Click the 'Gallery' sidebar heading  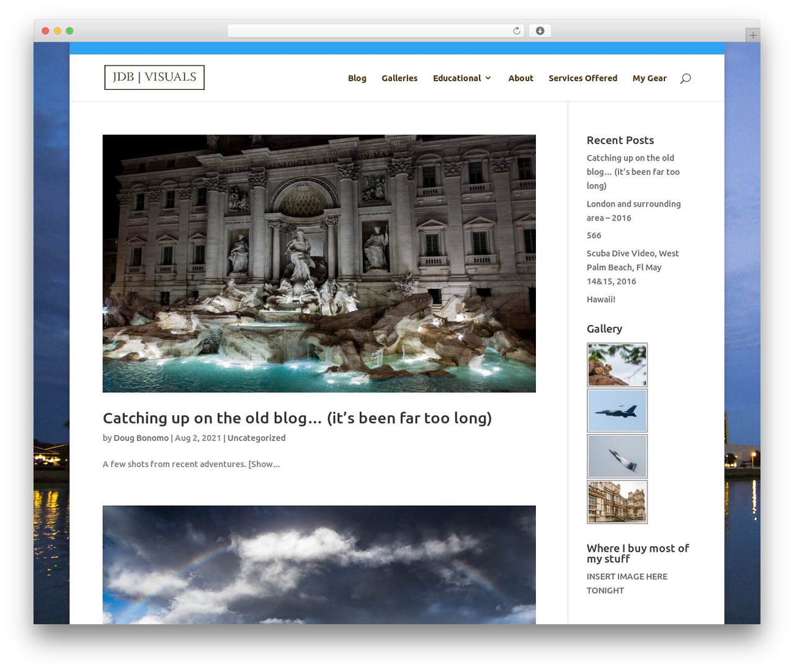604,329
